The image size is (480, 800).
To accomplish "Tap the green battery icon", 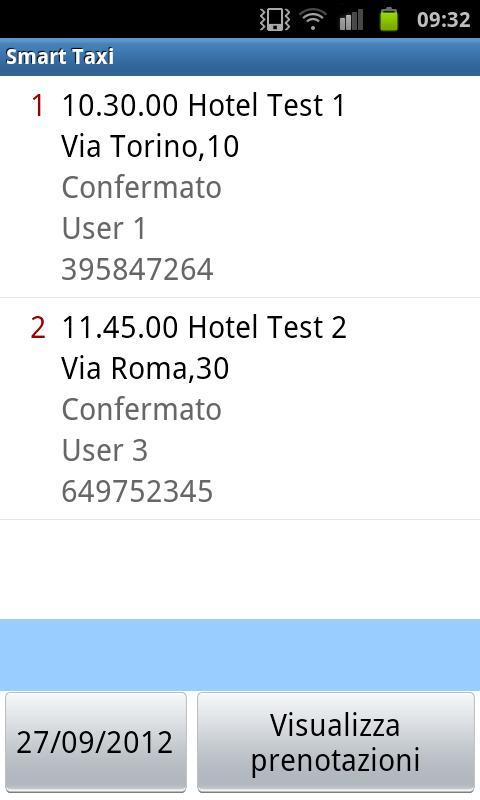I will [x=389, y=19].
